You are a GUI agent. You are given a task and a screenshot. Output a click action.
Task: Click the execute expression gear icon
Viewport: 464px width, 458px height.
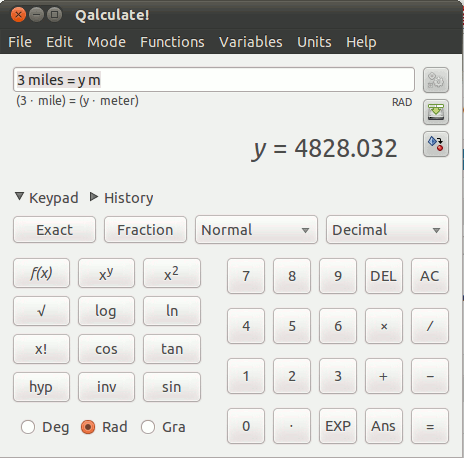(436, 80)
